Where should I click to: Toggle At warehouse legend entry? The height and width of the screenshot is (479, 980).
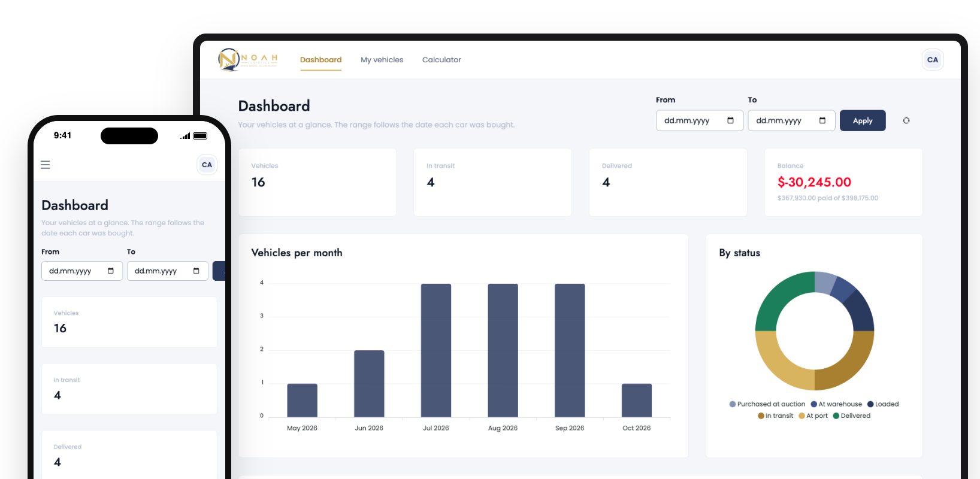[x=836, y=404]
